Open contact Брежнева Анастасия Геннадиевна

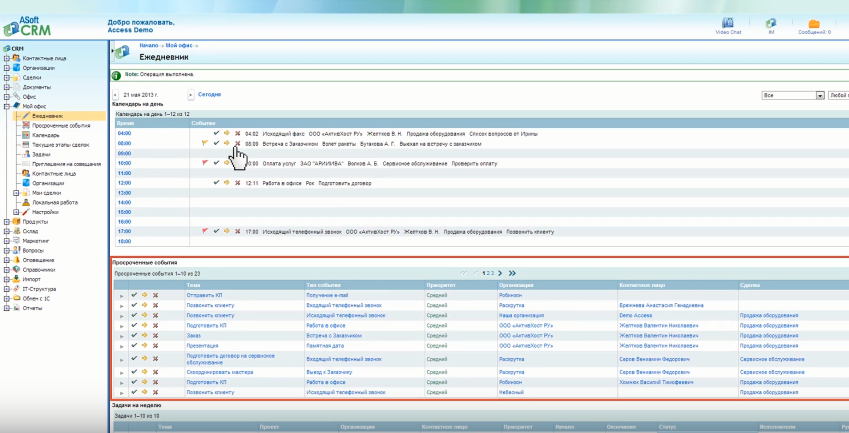pyautogui.click(x=661, y=305)
